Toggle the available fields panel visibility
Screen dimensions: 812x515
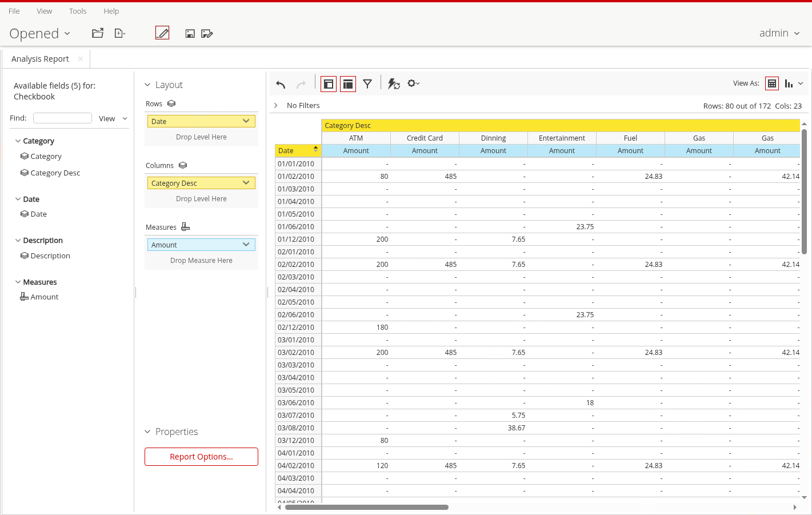point(329,84)
